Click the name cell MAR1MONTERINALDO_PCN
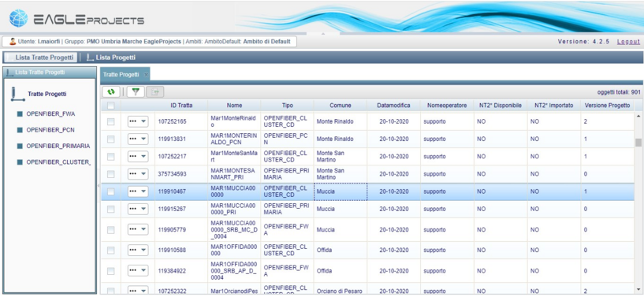644x297 pixels. [234, 139]
